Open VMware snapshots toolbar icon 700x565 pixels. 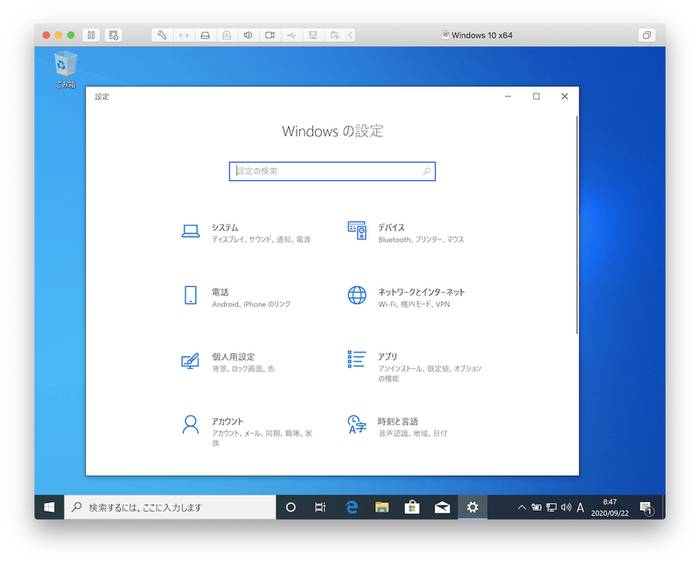(x=113, y=35)
